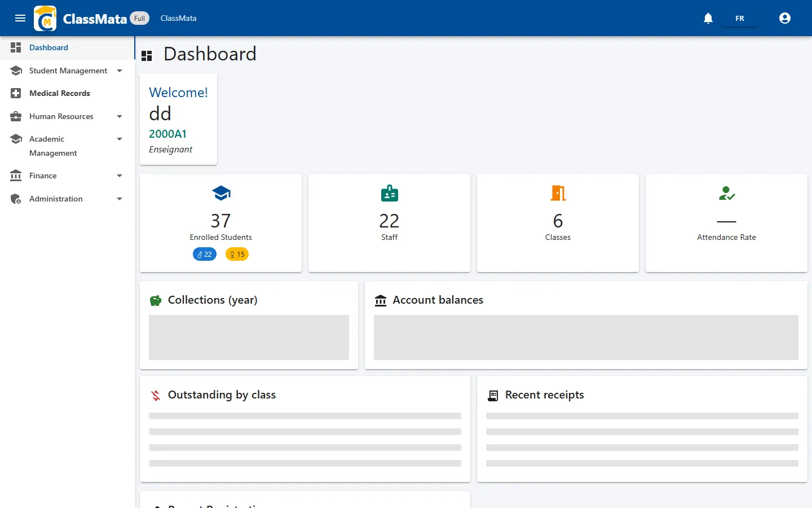Expand Finance submenu arrow
The height and width of the screenshot is (508, 812).
120,176
